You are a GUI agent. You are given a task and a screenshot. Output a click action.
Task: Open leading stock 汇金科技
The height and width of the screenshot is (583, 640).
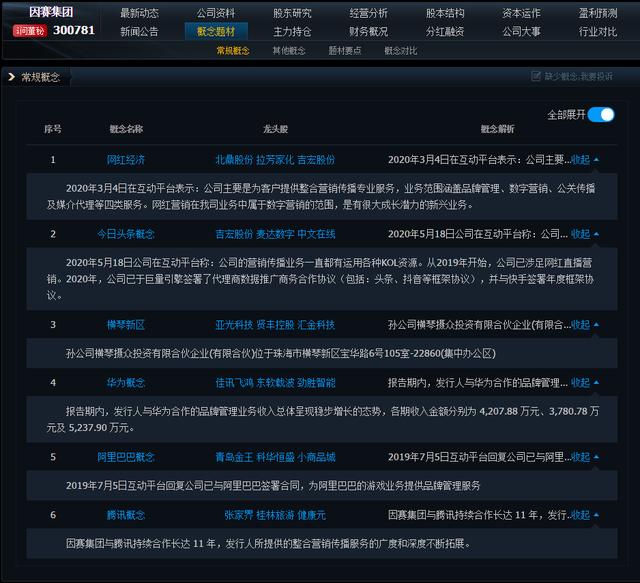(316, 325)
